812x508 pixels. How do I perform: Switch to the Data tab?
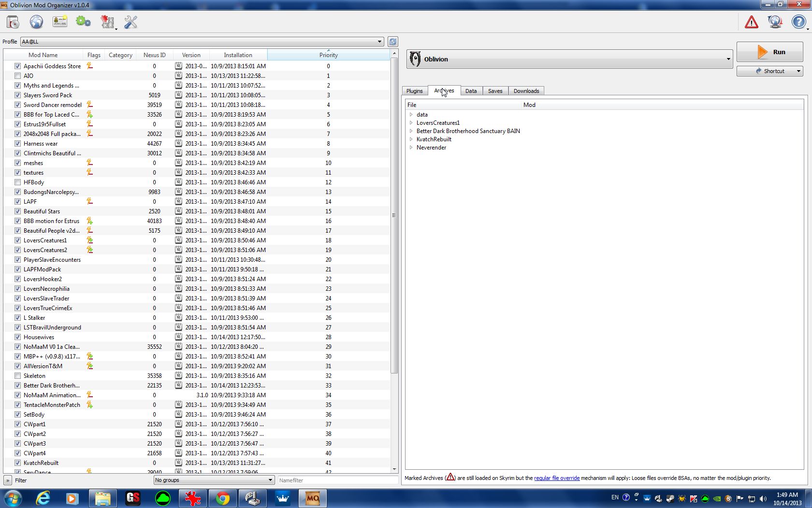pyautogui.click(x=471, y=91)
